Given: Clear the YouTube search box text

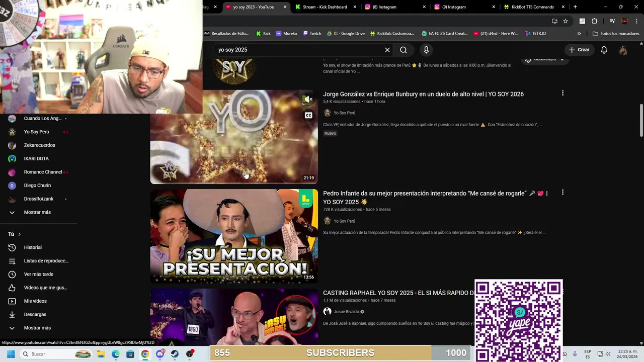Looking at the screenshot, I should 387,50.
